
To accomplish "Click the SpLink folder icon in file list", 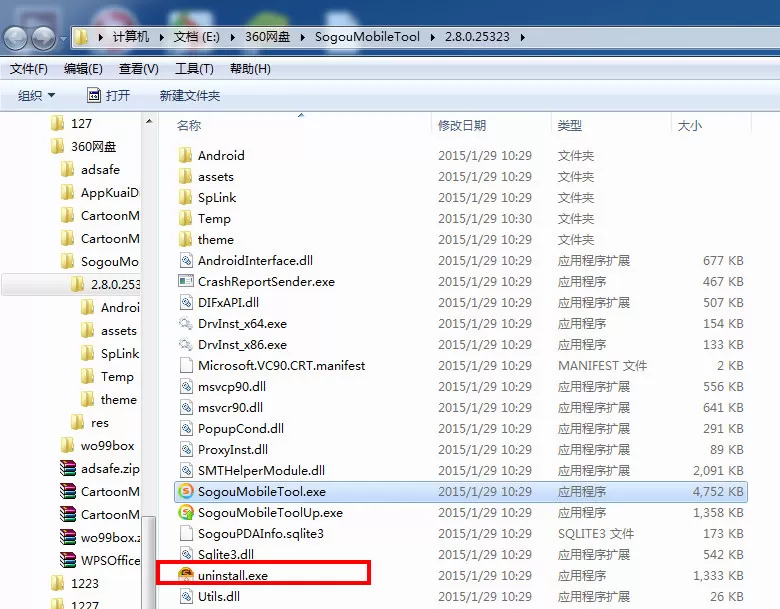I will pyautogui.click(x=186, y=198).
